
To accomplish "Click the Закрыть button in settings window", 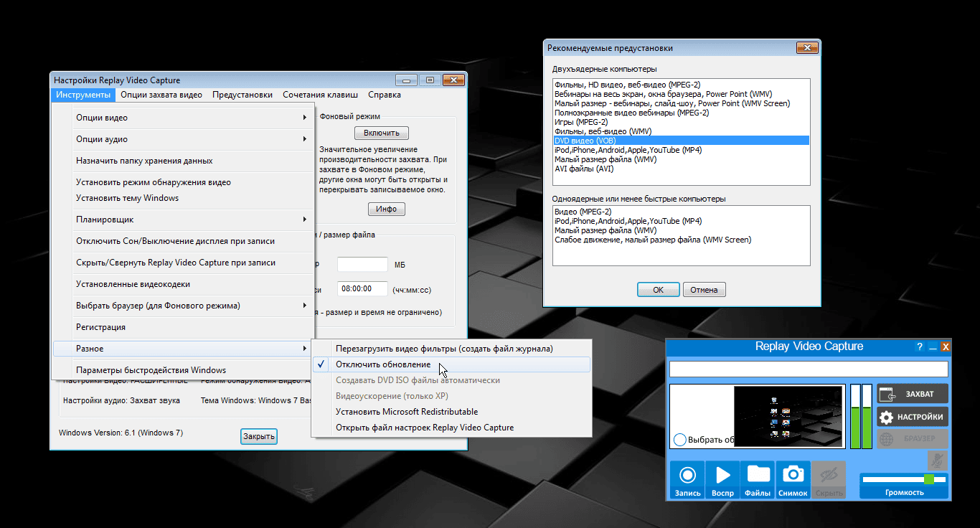I will 259,436.
